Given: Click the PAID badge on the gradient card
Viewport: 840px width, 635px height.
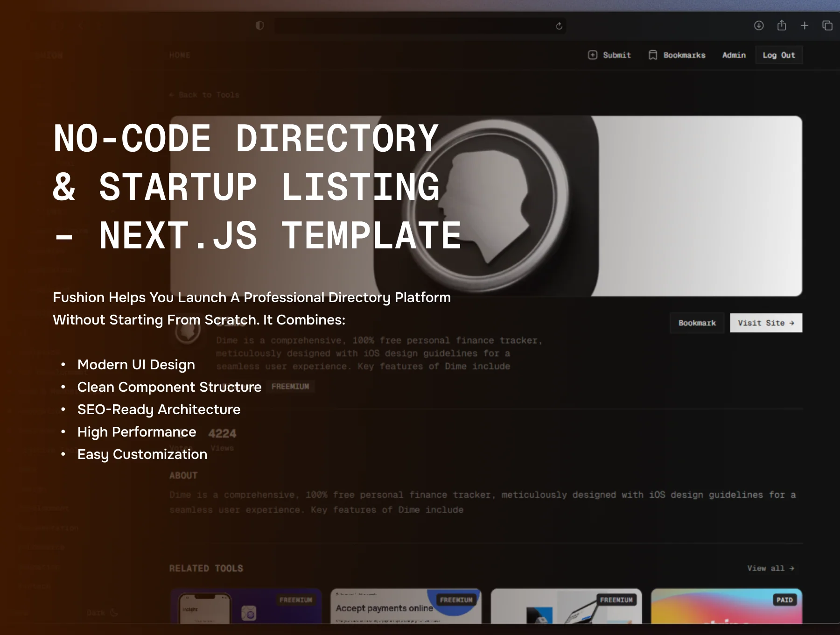Looking at the screenshot, I should point(784,600).
